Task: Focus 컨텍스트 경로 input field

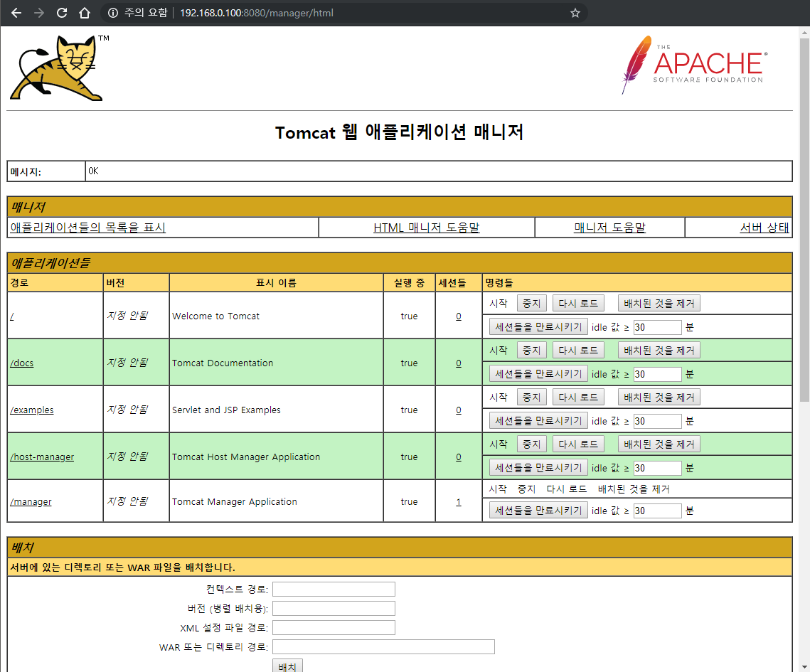Action: coord(334,590)
